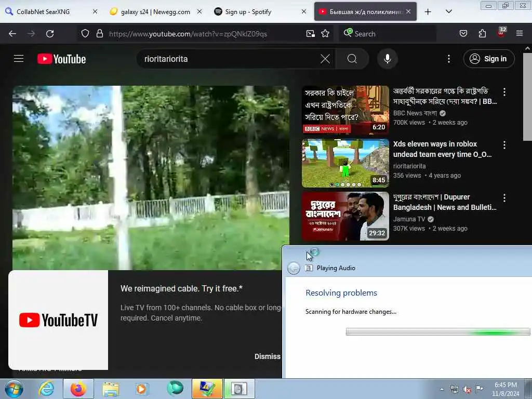Open the troubleshooting wizard taskbar item with warning icon
The image size is (532, 399).
(x=207, y=389)
